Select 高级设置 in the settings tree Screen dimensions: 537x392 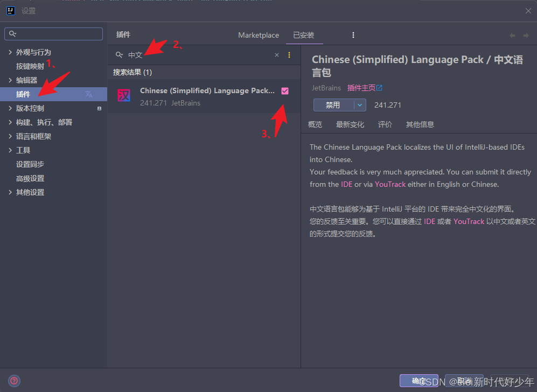(x=30, y=178)
